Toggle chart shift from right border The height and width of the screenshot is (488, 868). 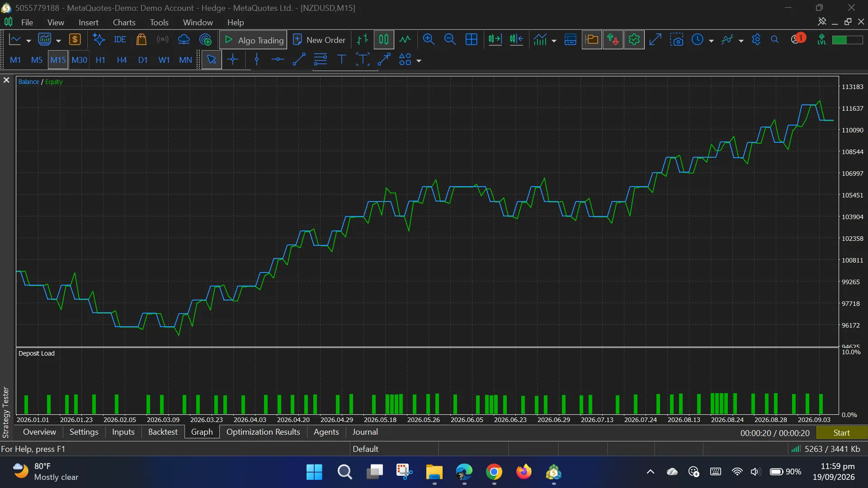click(516, 40)
